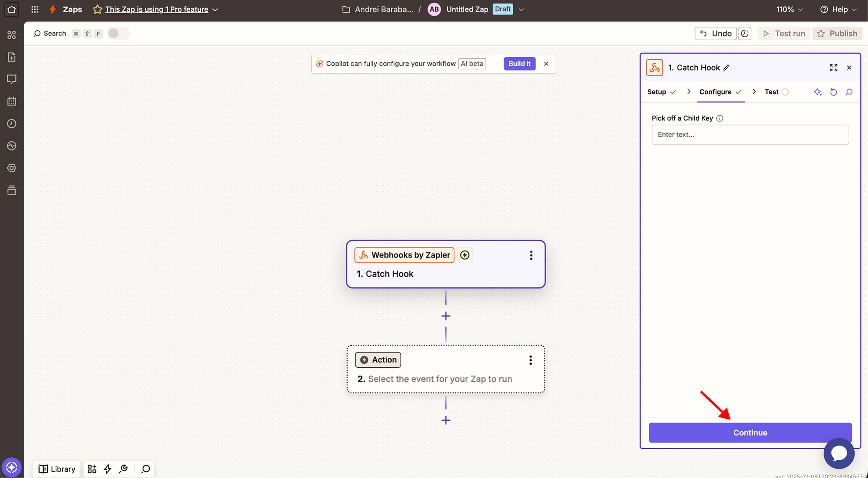Viewport: 868px width, 478px height.
Task: Toggle the switch next to Search
Action: pos(118,34)
